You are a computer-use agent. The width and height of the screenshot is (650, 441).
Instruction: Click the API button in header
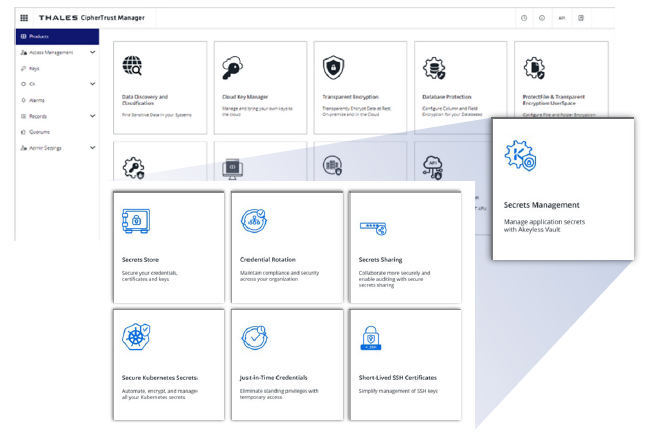pos(562,18)
